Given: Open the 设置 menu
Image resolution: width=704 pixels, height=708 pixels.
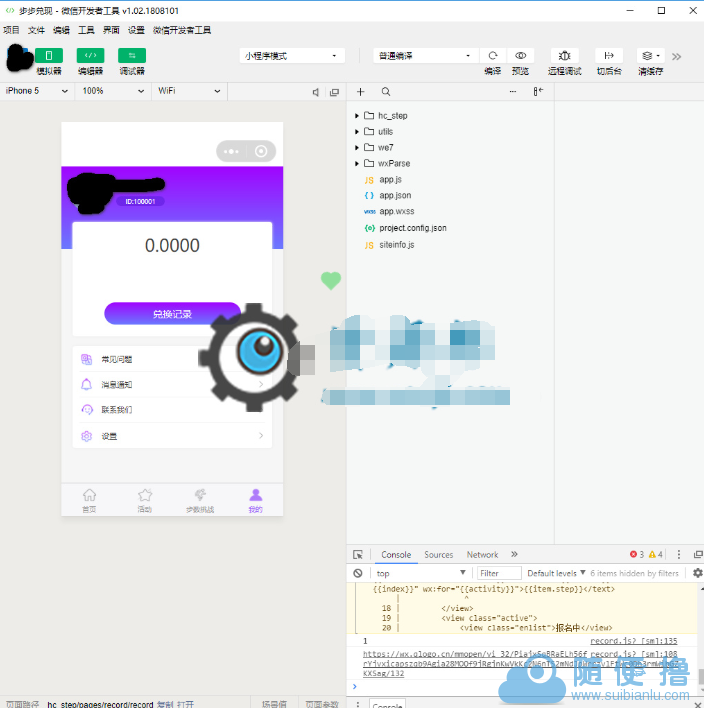Looking at the screenshot, I should click(136, 30).
